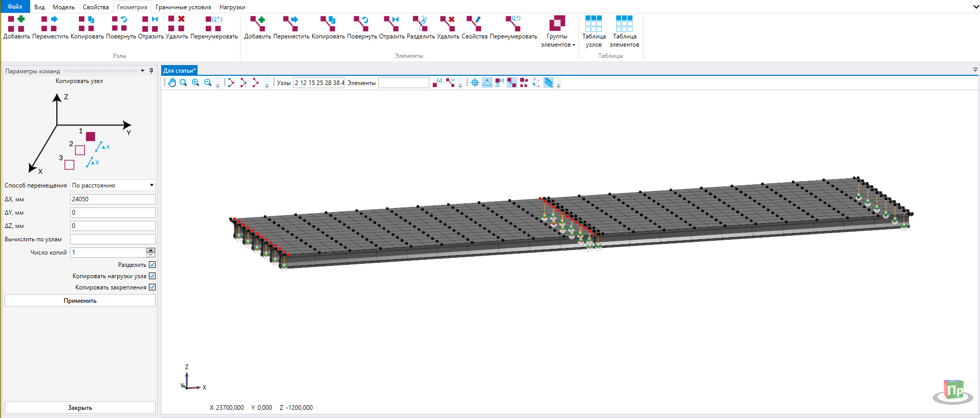The height and width of the screenshot is (418, 980).
Task: Open the Группы элементов dropdown
Action: click(x=558, y=31)
